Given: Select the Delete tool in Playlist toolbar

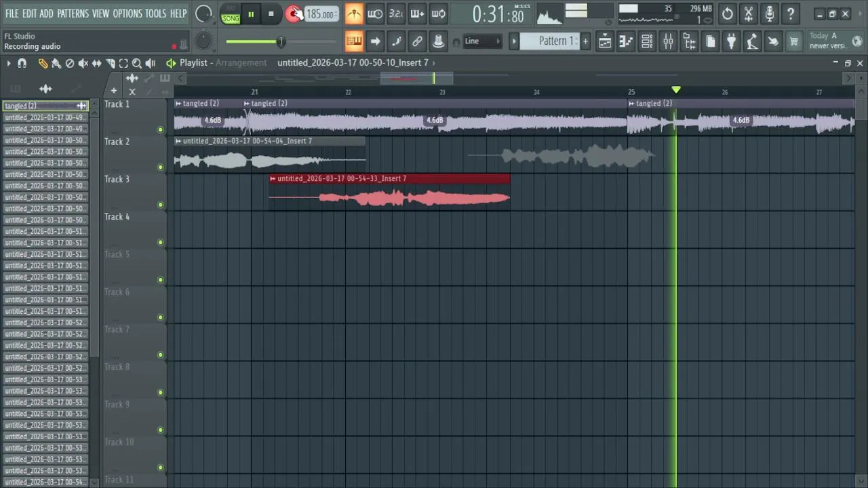Looking at the screenshot, I should (70, 63).
